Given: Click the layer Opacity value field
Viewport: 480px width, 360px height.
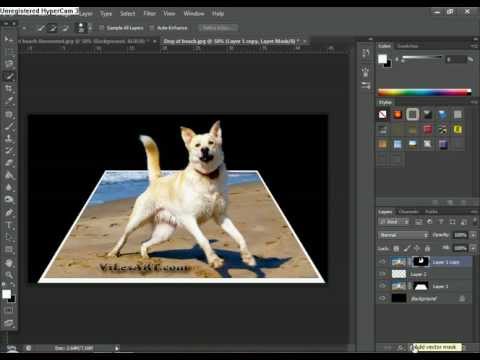Looking at the screenshot, I should pyautogui.click(x=460, y=235).
